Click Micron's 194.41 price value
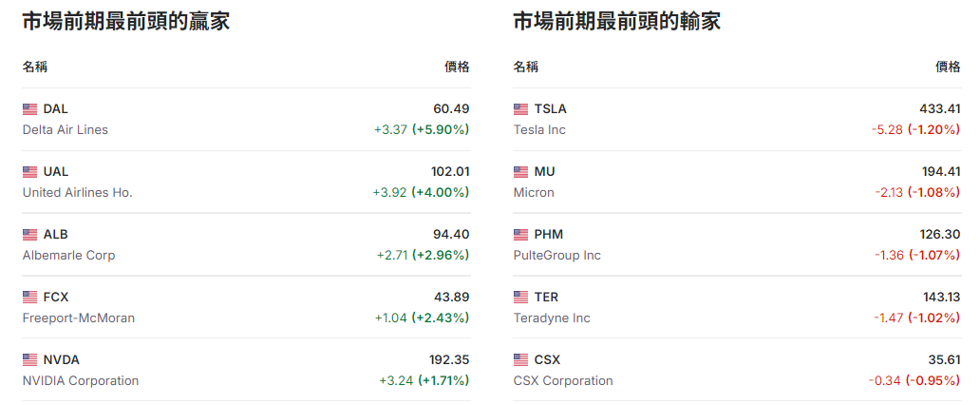Image resolution: width=980 pixels, height=405 pixels. 939,171
